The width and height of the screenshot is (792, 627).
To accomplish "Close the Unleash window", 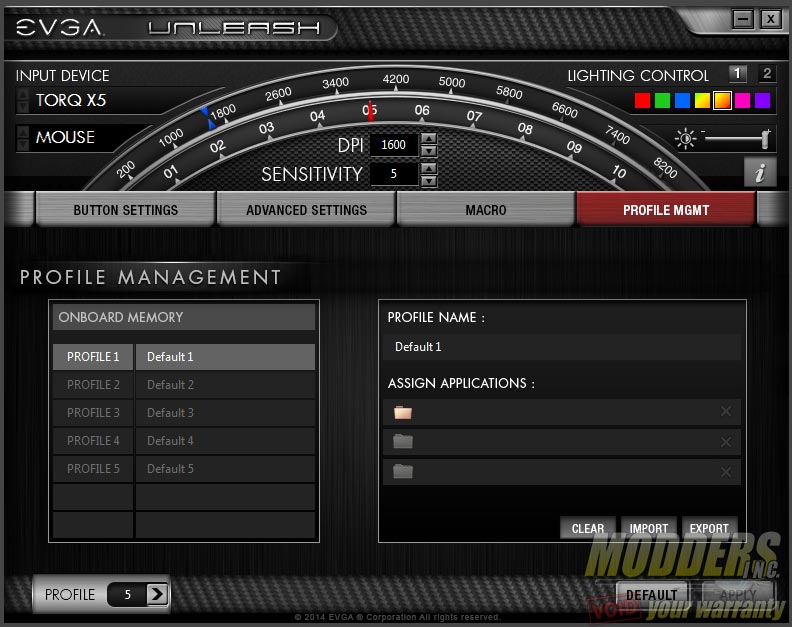I will point(771,19).
